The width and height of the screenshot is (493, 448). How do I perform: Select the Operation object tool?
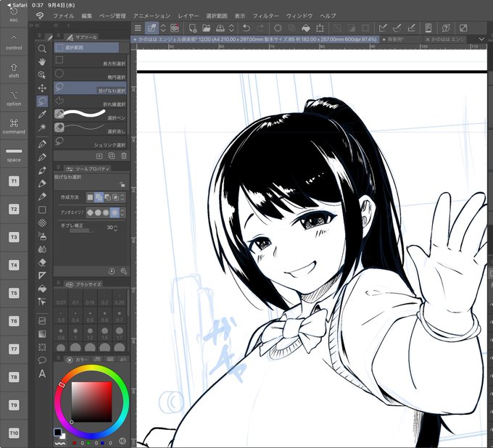(x=42, y=75)
